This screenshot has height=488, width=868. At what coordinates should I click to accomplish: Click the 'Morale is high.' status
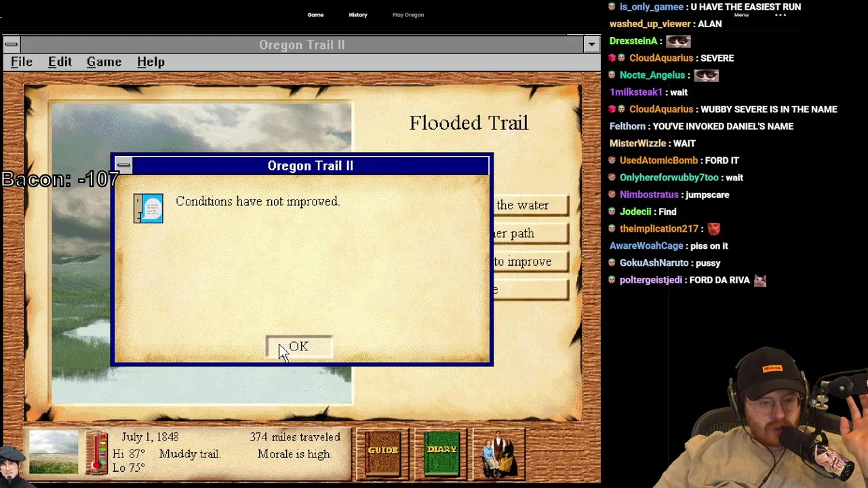[294, 454]
